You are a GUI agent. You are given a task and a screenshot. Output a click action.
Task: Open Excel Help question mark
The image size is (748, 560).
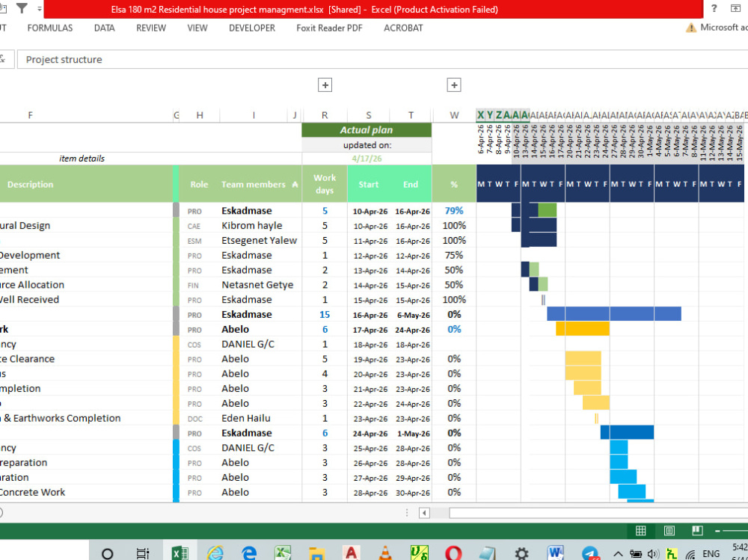point(714,8)
